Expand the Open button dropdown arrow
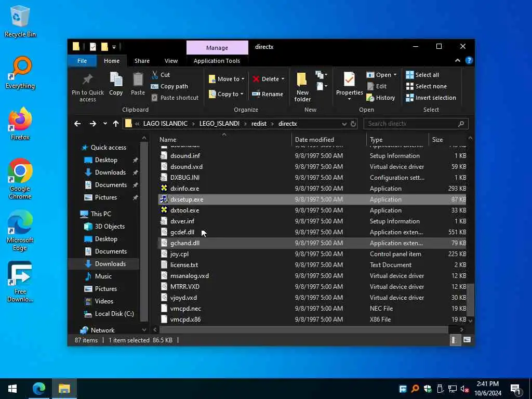Image resolution: width=532 pixels, height=399 pixels. [395, 75]
